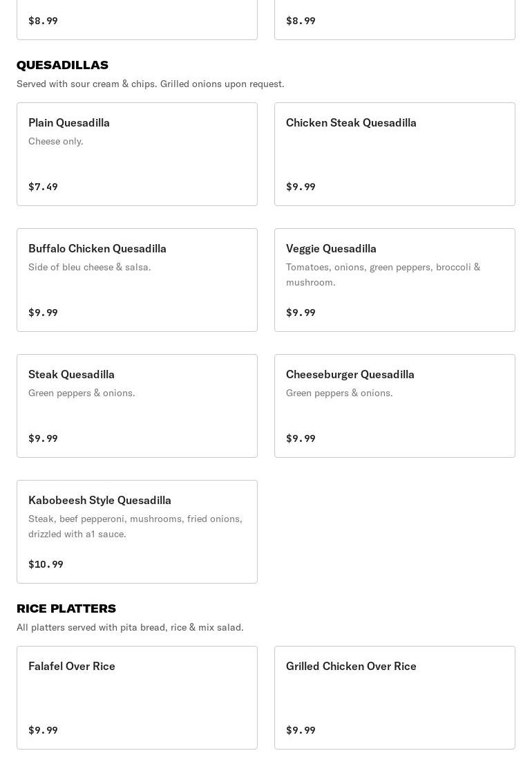This screenshot has width=532, height=762.
Task: Choose Buffalo Chicken Quesadilla menu item
Action: (x=137, y=280)
